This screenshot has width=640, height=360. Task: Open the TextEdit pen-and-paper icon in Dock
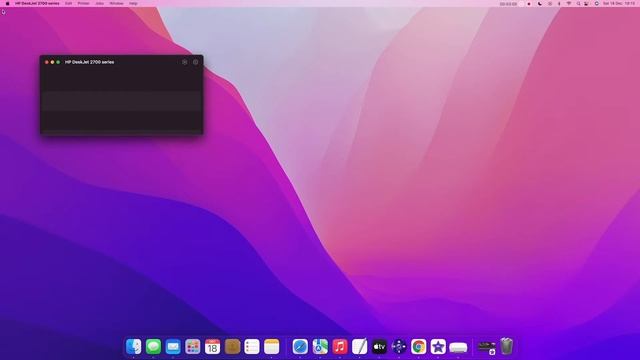(359, 347)
